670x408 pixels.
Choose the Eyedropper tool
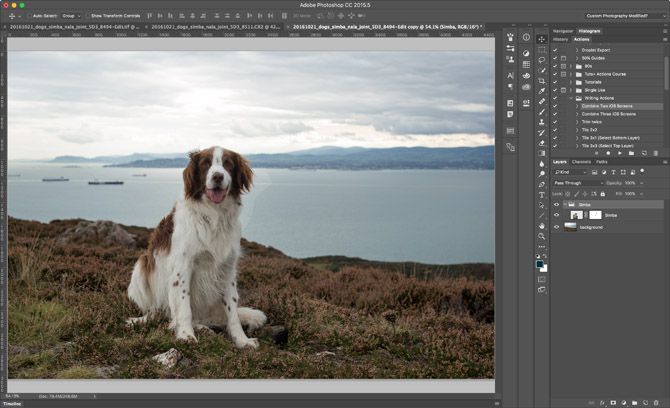pos(542,91)
